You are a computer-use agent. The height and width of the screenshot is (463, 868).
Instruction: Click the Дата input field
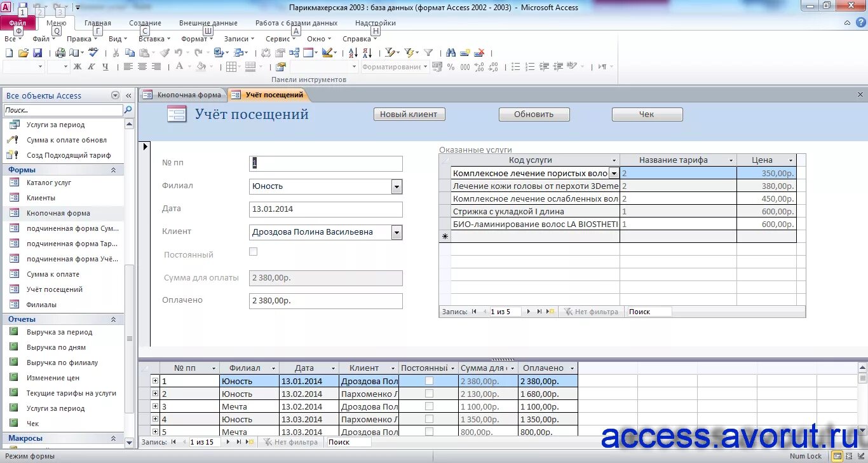[x=326, y=209]
